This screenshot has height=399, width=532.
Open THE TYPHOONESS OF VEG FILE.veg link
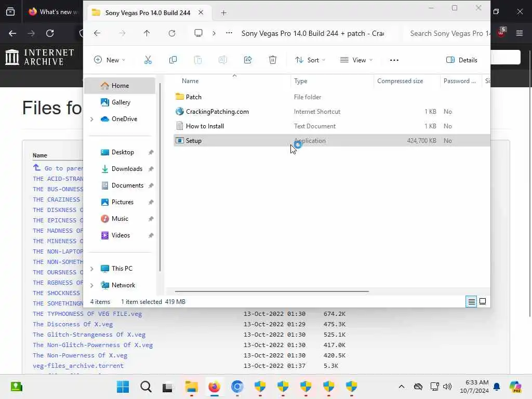(x=87, y=314)
